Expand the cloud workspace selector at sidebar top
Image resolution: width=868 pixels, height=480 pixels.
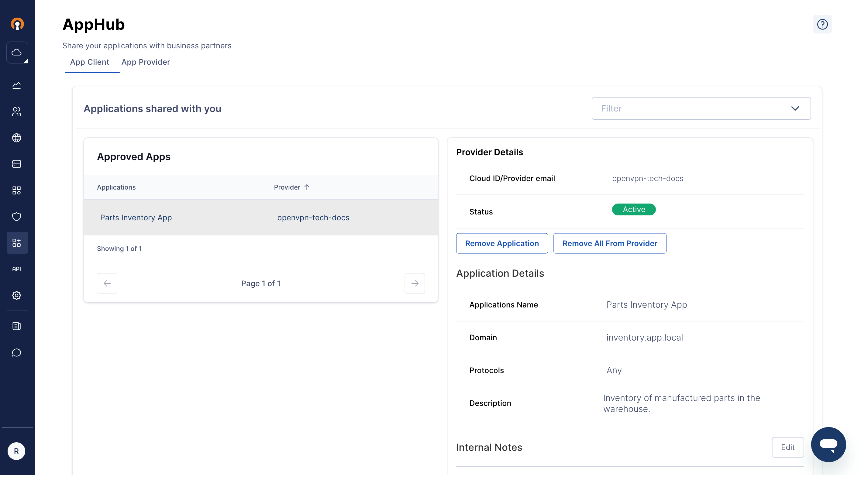point(17,53)
